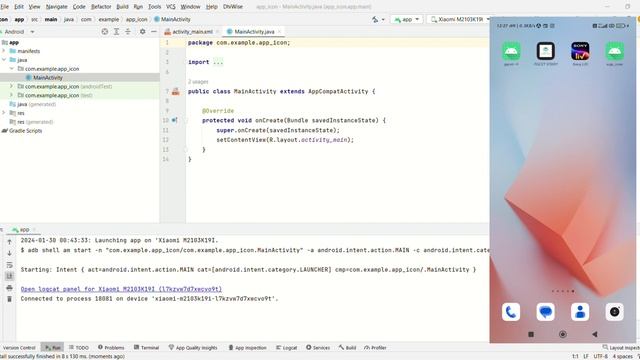Open the Refactor menu
Viewport: 640px width, 360px height.
[101, 7]
